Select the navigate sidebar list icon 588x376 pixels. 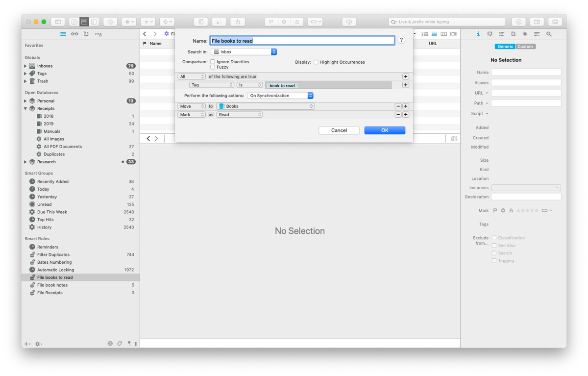tap(63, 34)
